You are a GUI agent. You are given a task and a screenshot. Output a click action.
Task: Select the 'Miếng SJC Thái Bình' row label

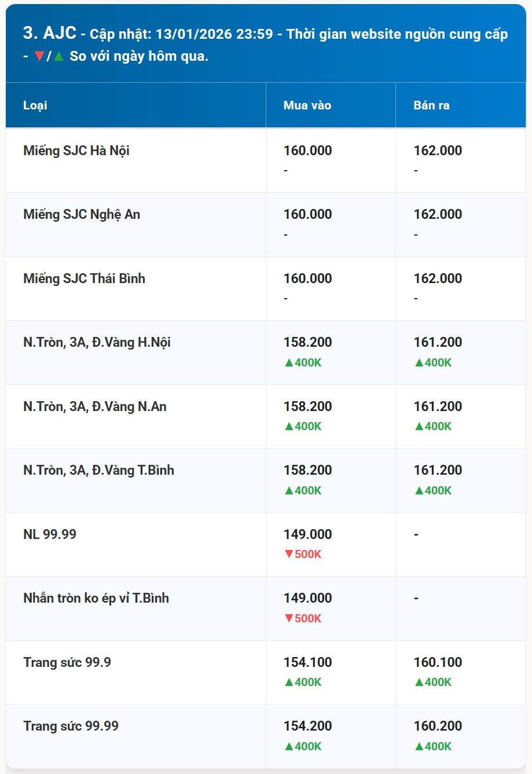coord(84,278)
